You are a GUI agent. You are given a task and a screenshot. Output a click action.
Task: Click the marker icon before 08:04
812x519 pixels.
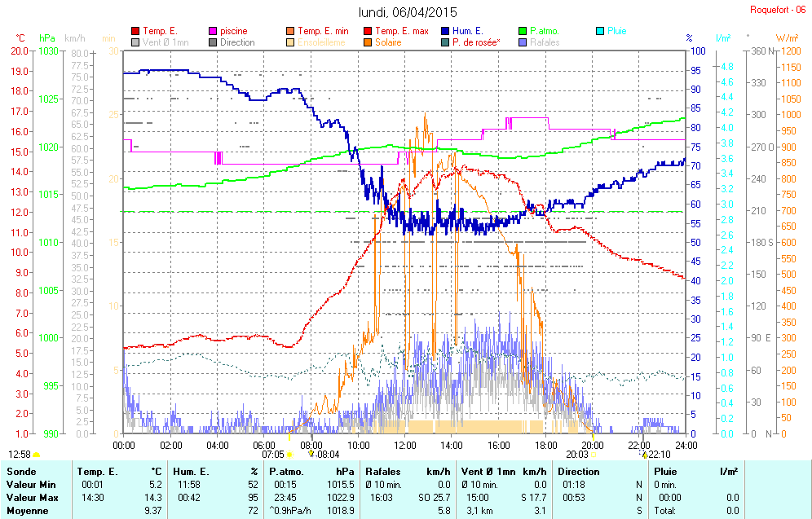coord(311,454)
